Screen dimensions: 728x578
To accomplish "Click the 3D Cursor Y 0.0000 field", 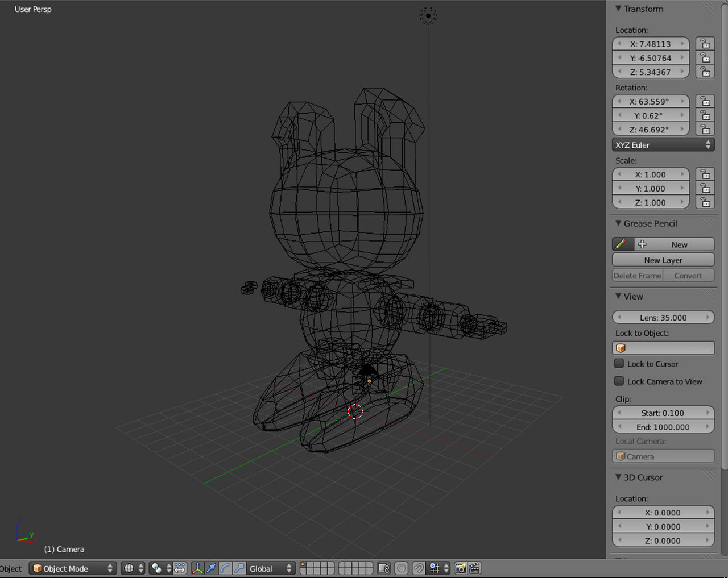I will coord(663,526).
